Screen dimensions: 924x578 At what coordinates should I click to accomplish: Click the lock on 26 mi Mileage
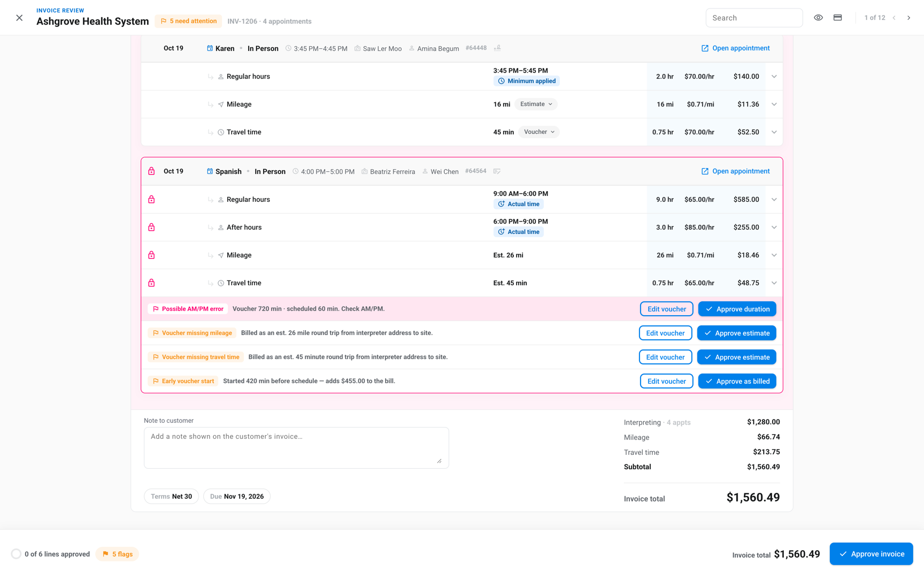pos(151,255)
